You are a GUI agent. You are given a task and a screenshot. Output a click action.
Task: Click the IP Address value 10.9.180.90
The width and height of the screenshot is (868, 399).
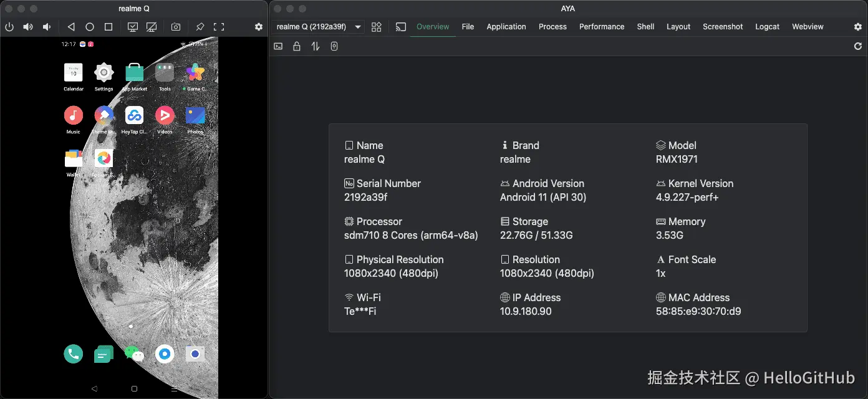[x=526, y=311]
